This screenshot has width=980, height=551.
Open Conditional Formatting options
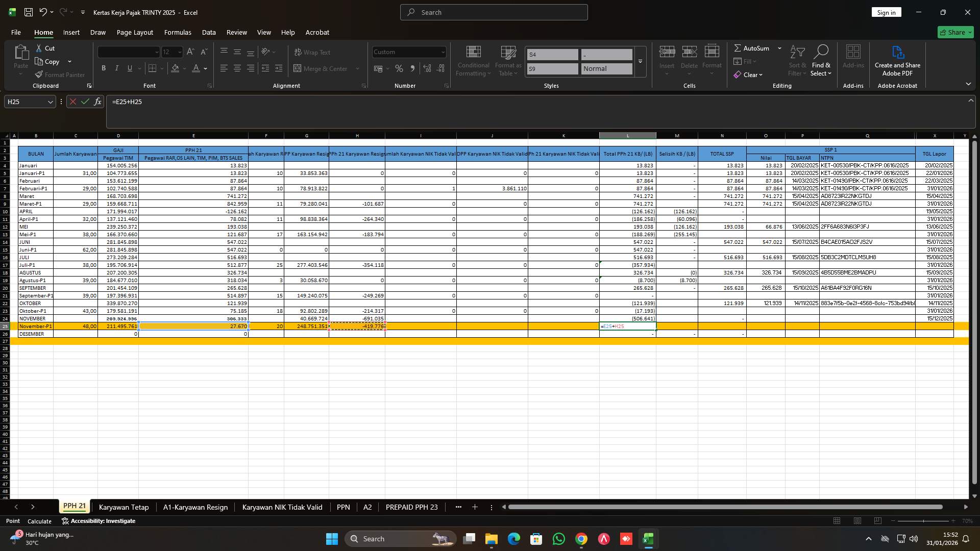473,61
